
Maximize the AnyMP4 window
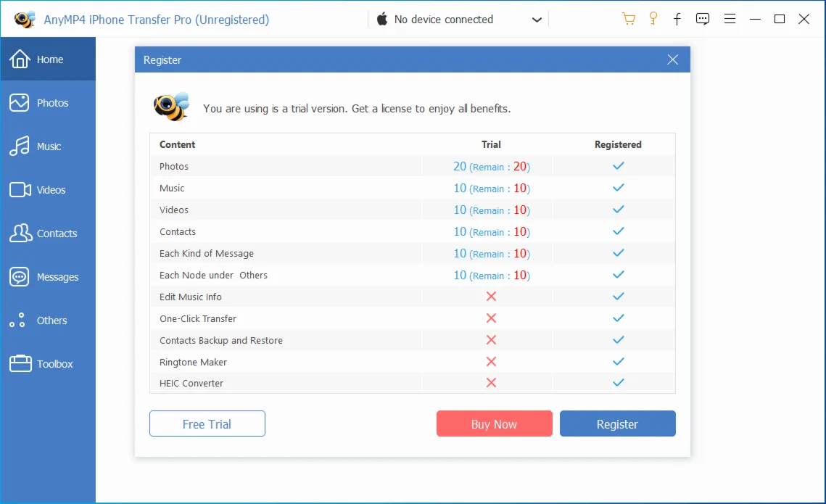point(780,19)
